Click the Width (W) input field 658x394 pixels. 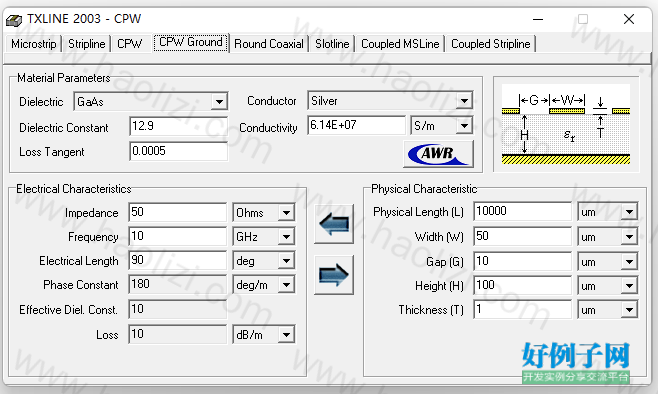522,236
